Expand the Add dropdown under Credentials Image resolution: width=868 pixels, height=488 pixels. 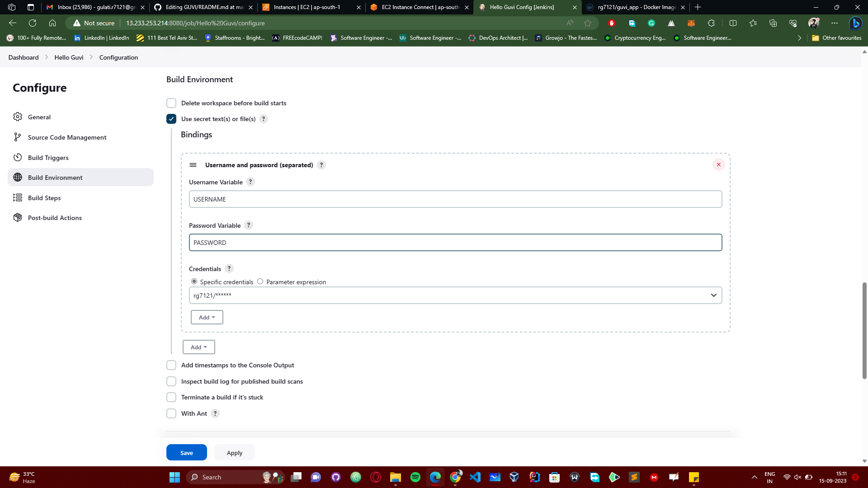point(207,317)
